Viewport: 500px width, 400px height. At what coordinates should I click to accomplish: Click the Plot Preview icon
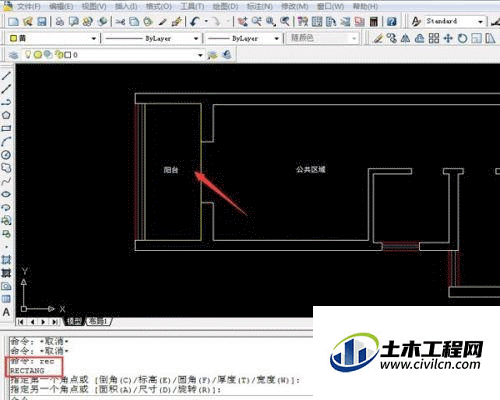pos(74,22)
